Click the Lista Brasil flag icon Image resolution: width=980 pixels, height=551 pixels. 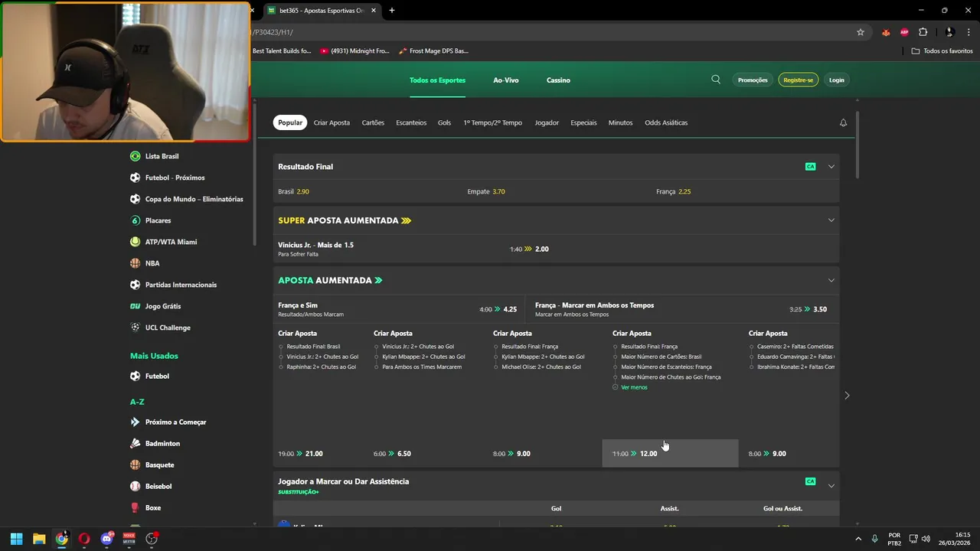point(136,156)
